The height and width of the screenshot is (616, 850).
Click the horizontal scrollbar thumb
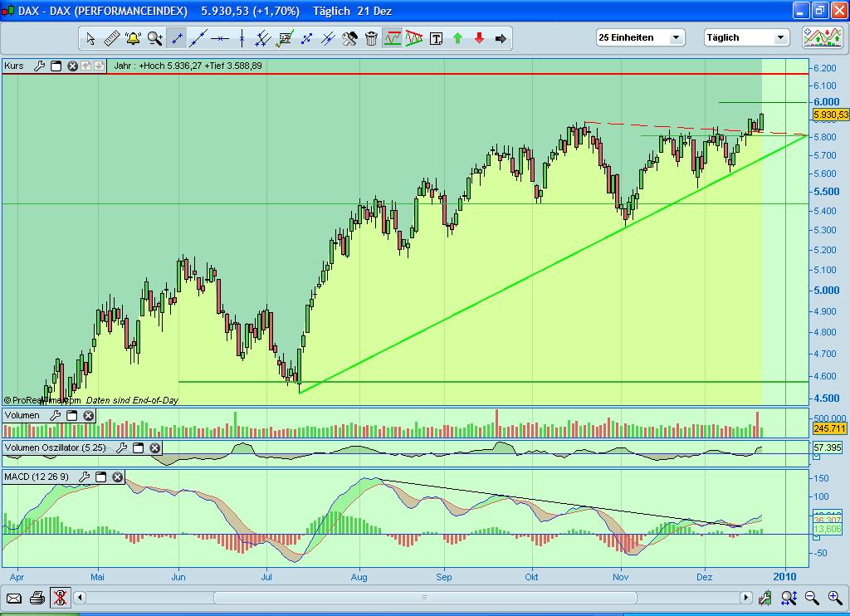point(425,598)
